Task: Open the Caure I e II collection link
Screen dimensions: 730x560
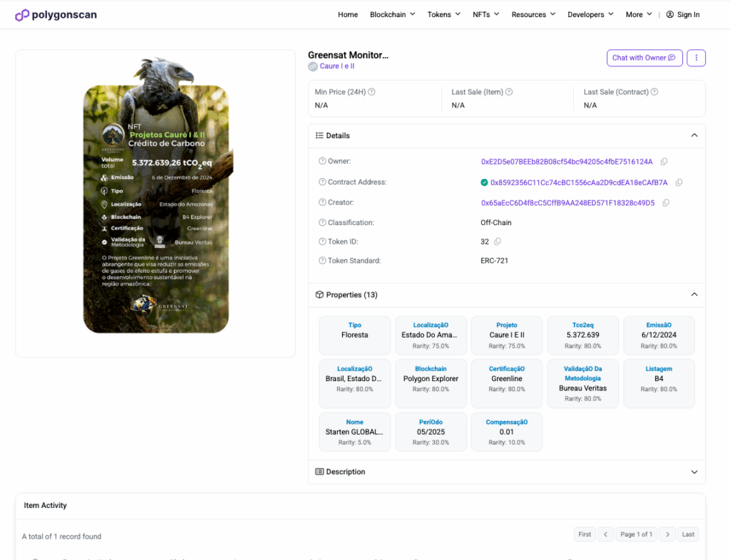Action: (x=336, y=66)
